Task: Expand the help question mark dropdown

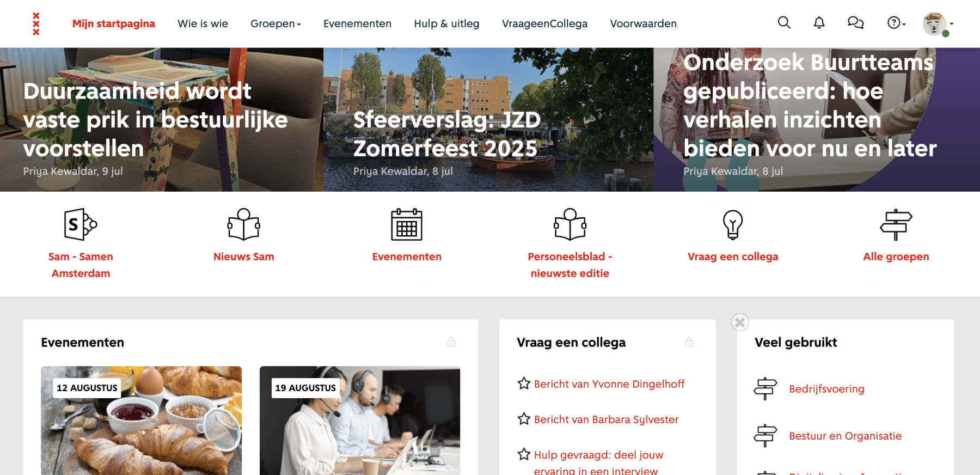Action: [896, 23]
